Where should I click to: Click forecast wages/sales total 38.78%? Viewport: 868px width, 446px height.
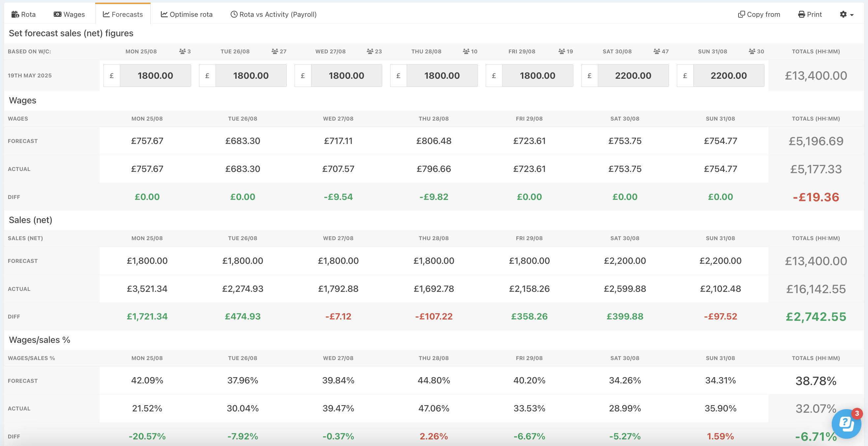[816, 381]
